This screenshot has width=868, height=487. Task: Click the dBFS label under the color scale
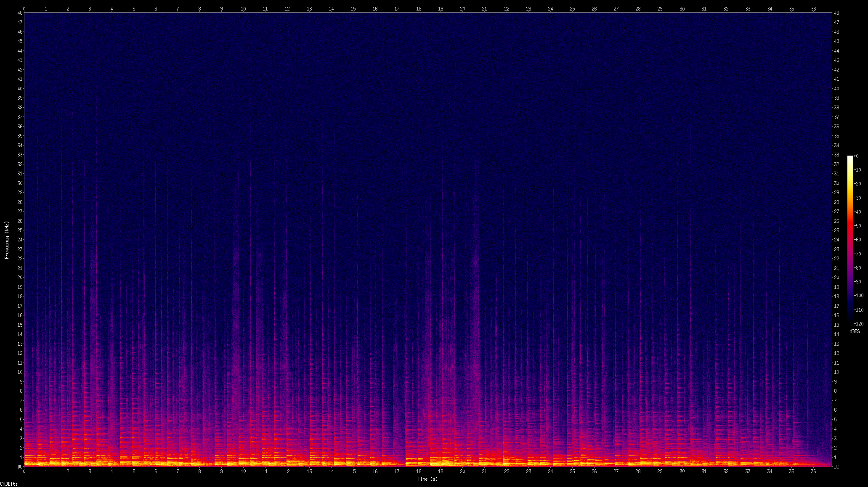tap(855, 331)
